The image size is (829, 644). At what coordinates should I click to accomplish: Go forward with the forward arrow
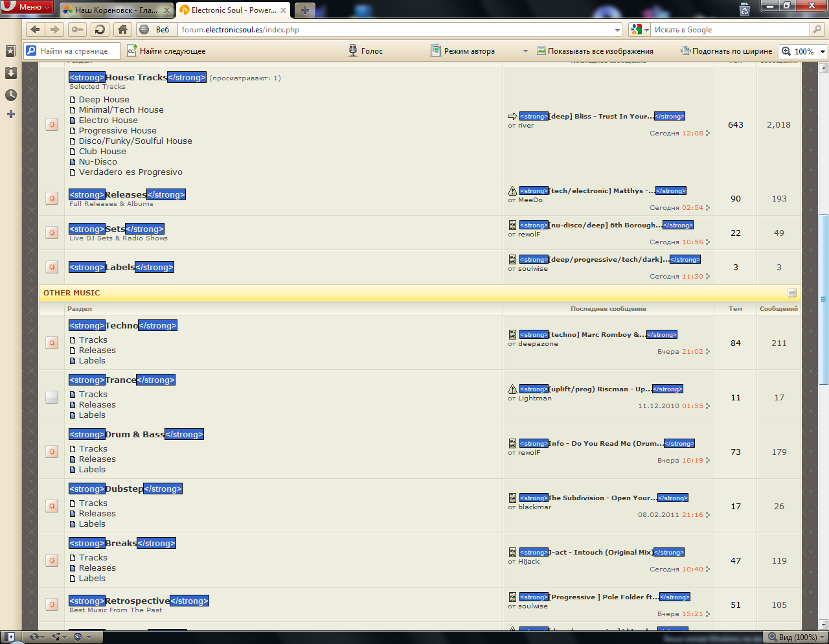coord(55,29)
